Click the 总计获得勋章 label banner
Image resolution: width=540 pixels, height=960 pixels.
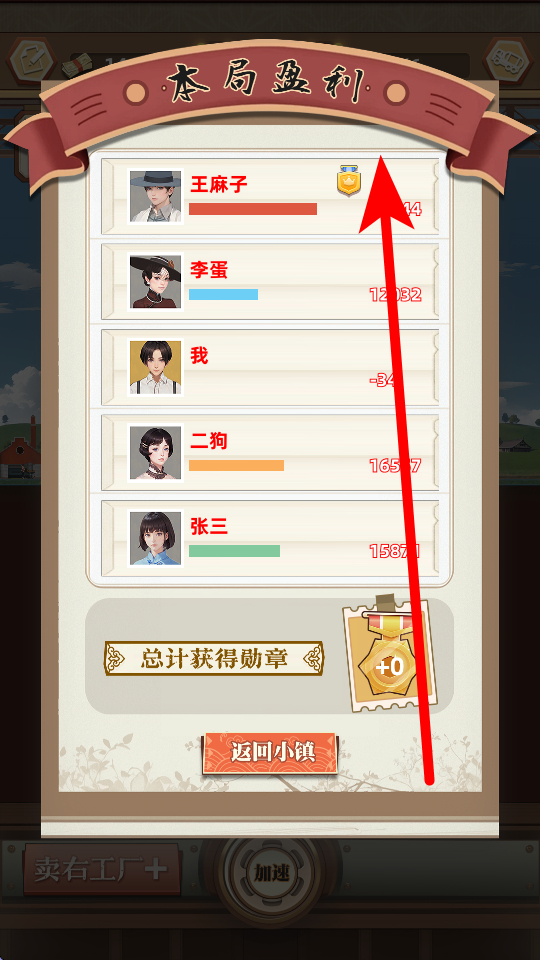[x=214, y=658]
